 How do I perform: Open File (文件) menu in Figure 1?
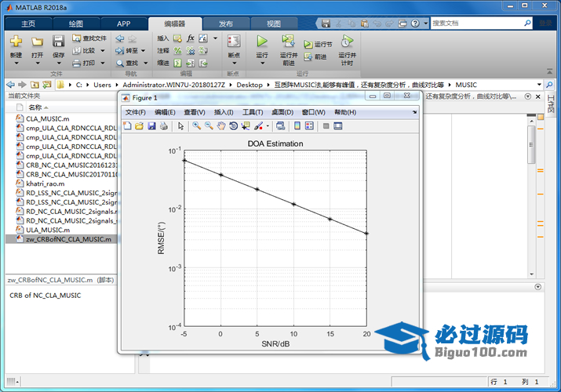tap(135, 112)
